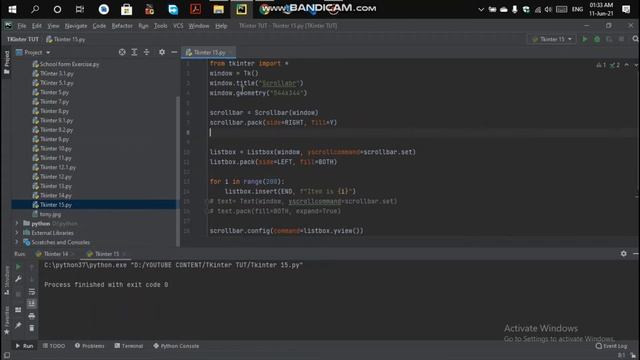Viewport: 640px width, 360px height.
Task: Open the File menu
Action: coord(22,26)
